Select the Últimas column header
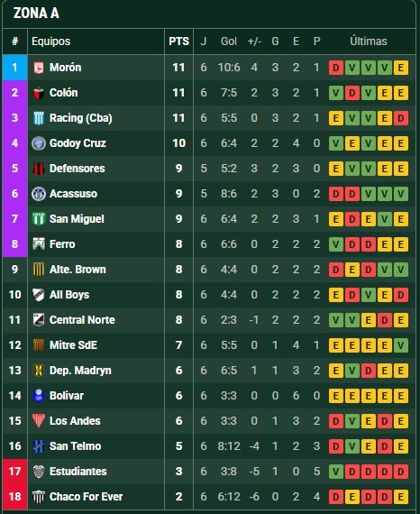 pyautogui.click(x=369, y=41)
